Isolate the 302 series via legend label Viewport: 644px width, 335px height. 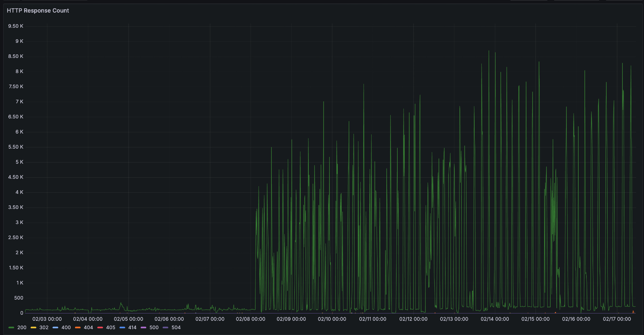[x=44, y=328]
